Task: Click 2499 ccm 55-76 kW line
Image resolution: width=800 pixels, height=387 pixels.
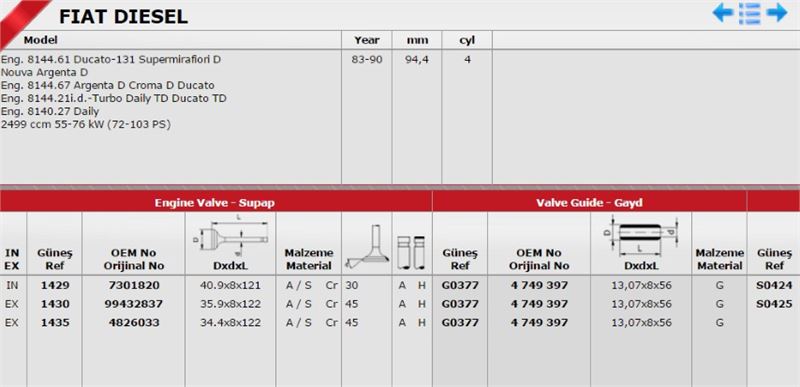Action: tap(86, 124)
